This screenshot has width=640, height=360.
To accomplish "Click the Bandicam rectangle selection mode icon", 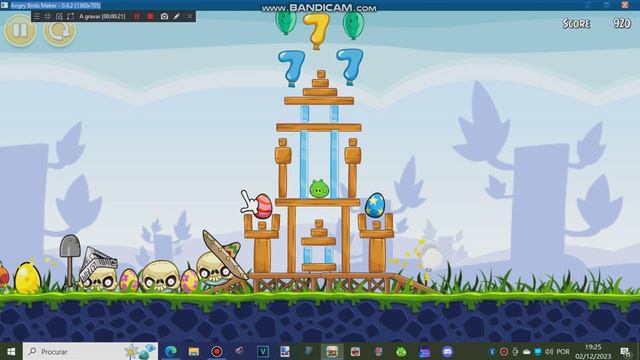I will point(70,16).
